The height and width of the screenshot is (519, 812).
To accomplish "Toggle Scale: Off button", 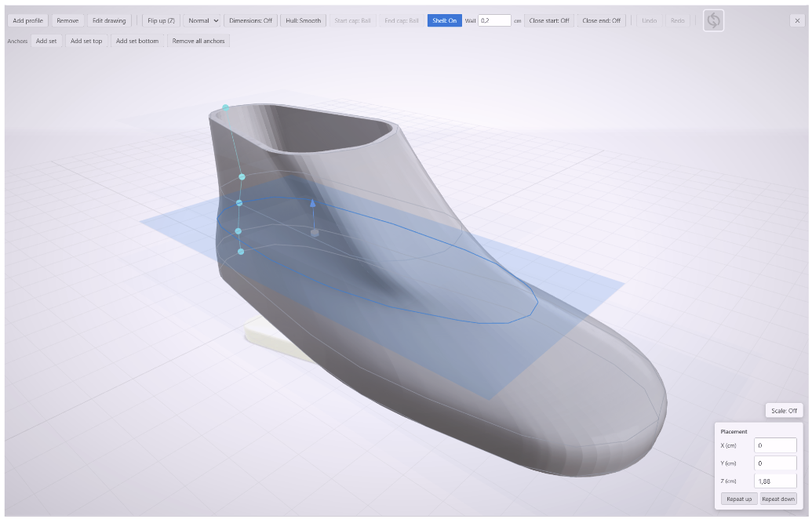I will 784,410.
